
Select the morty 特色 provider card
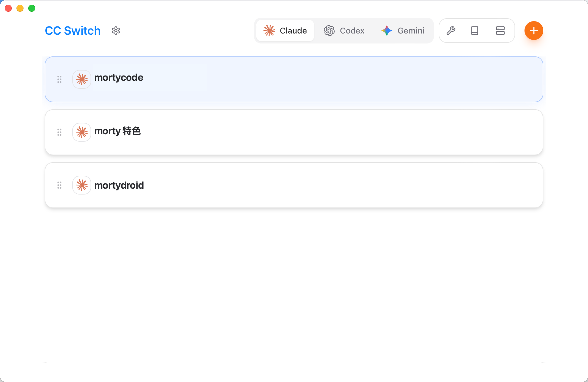click(x=294, y=132)
